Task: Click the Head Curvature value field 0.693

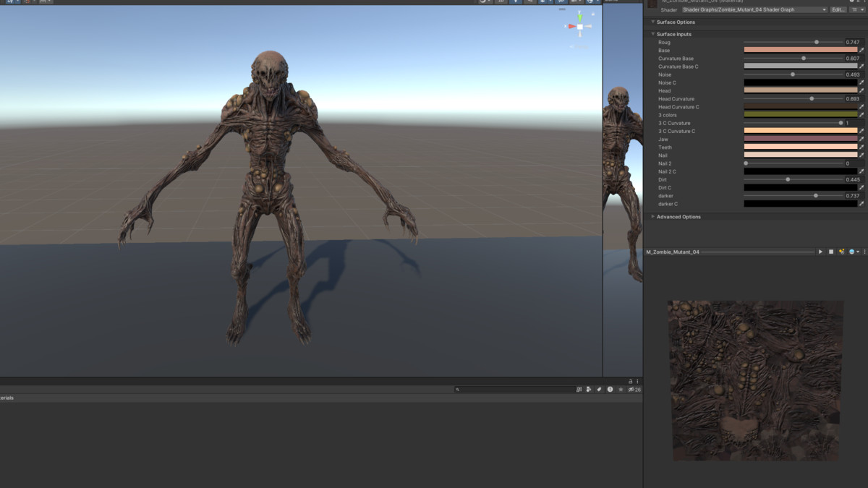Action: (854, 99)
